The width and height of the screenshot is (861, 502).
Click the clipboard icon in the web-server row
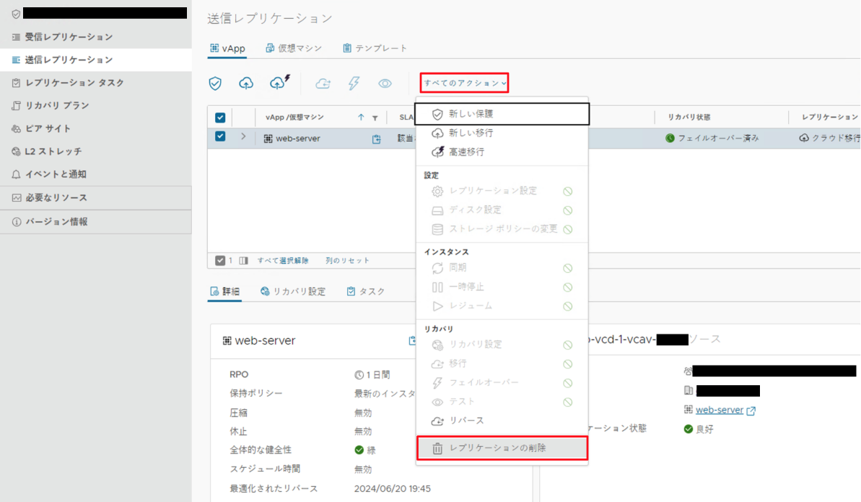pos(376,139)
